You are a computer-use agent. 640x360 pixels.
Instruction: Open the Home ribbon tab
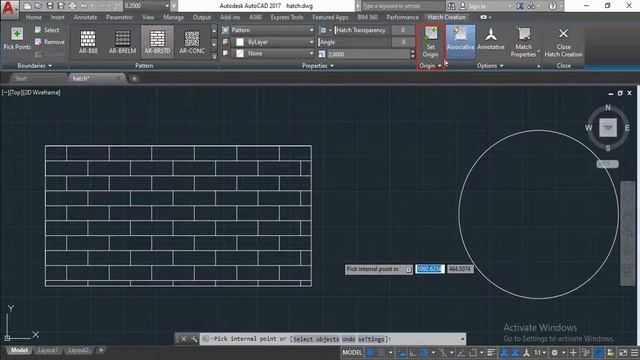pos(33,17)
